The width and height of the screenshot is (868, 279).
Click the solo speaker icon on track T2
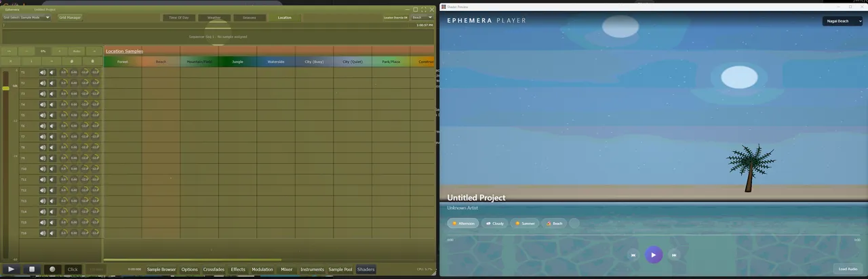pyautogui.click(x=52, y=83)
